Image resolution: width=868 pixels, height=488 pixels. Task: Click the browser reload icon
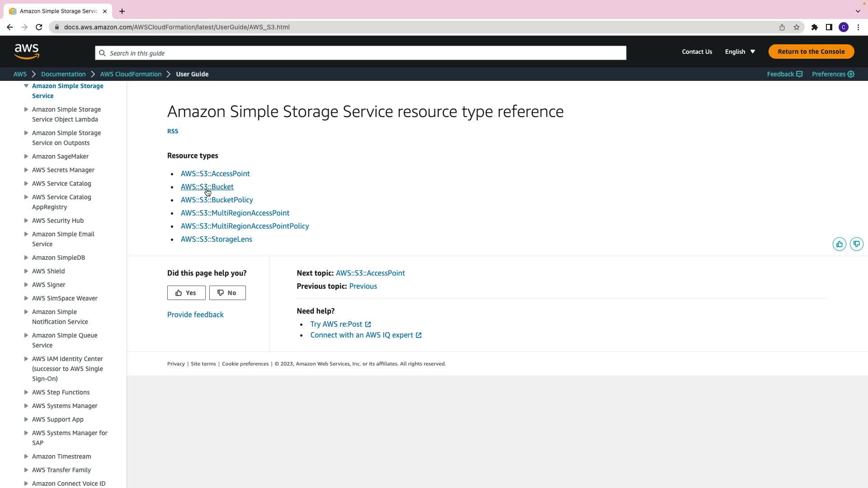(39, 27)
